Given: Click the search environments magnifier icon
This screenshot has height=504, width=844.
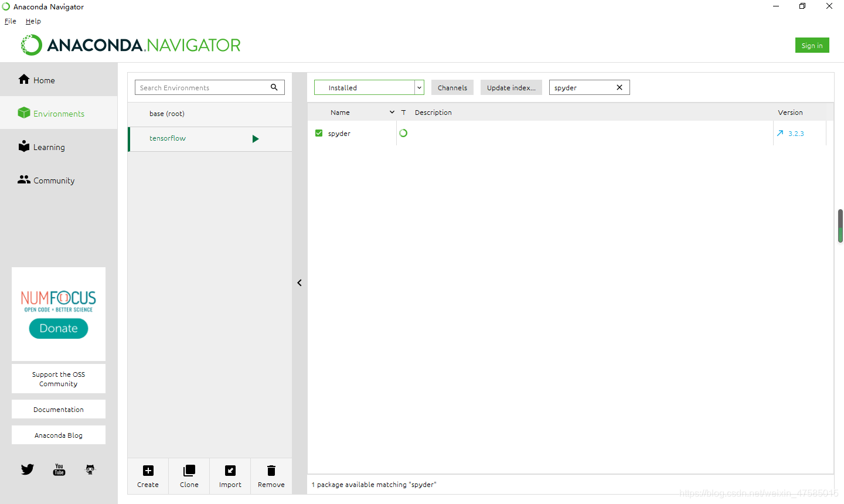Looking at the screenshot, I should (x=274, y=87).
